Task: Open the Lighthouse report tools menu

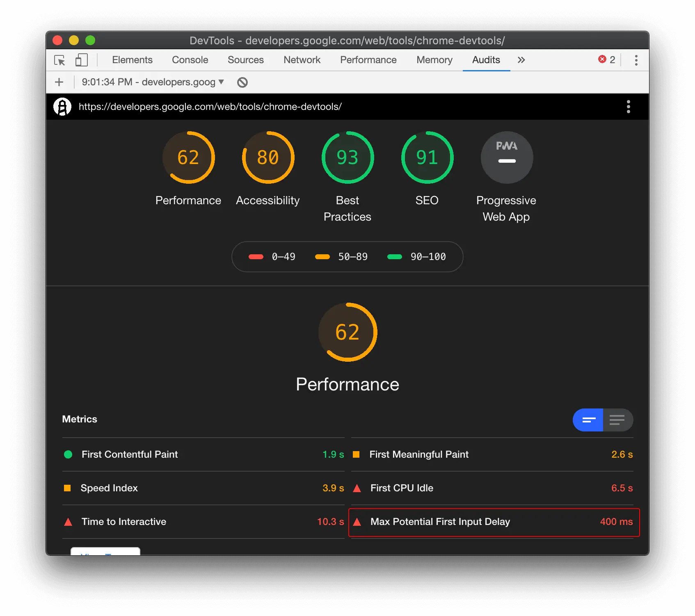Action: click(628, 107)
